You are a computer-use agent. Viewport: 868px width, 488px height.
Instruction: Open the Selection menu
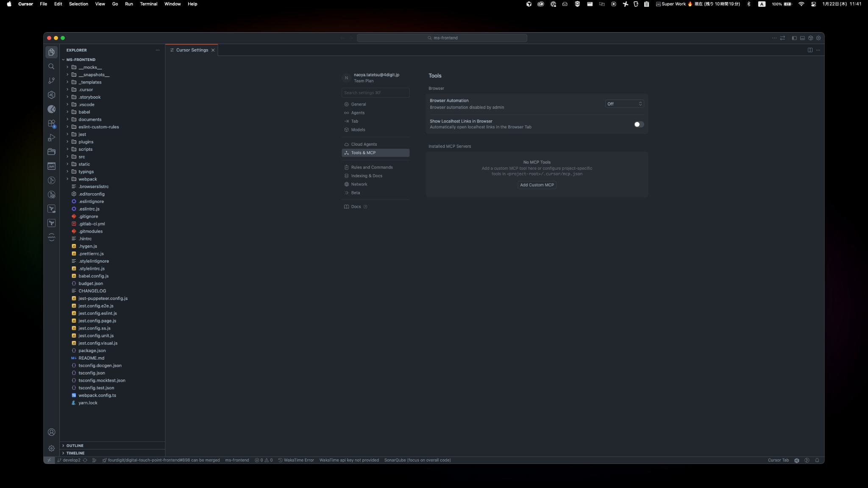pyautogui.click(x=78, y=4)
